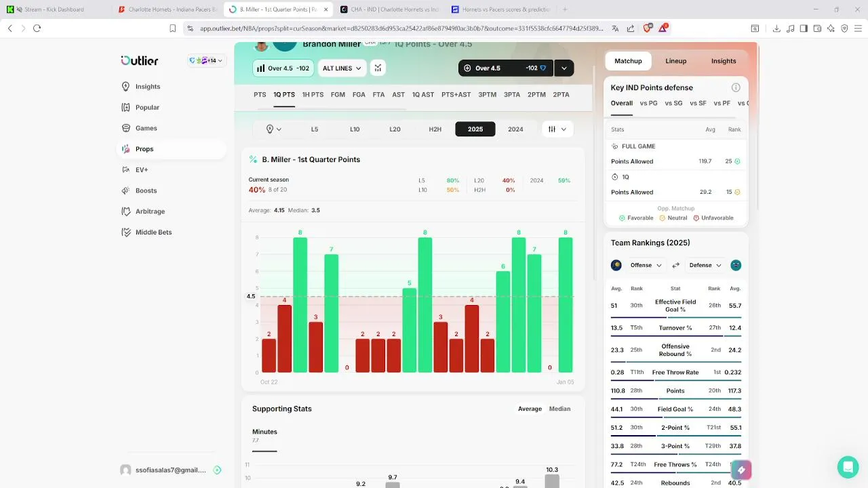Click the account email ssofiasalas7@gmail
Screen dimensions: 868x488
170,470
